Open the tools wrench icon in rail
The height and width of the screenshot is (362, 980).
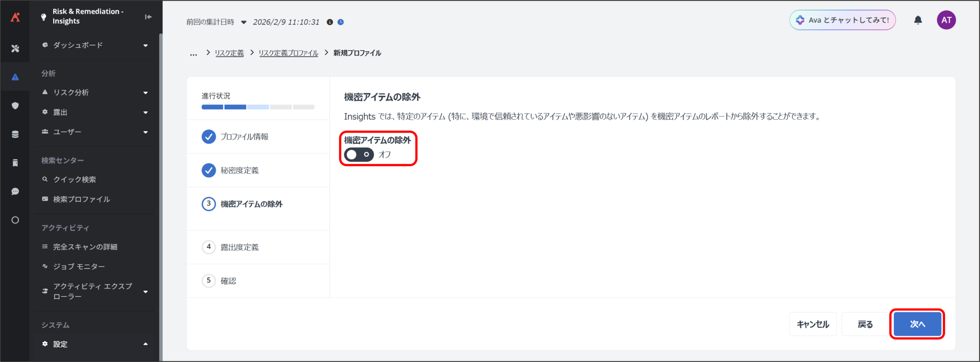coord(15,48)
